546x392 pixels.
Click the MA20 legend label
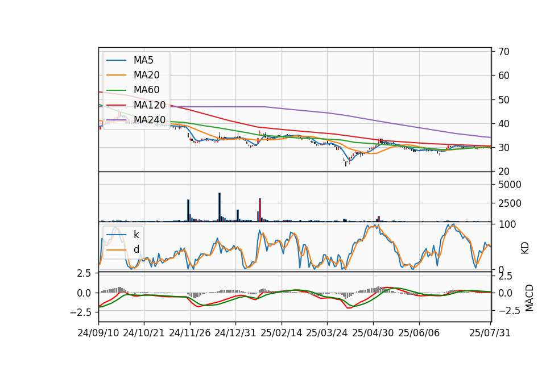click(x=146, y=75)
